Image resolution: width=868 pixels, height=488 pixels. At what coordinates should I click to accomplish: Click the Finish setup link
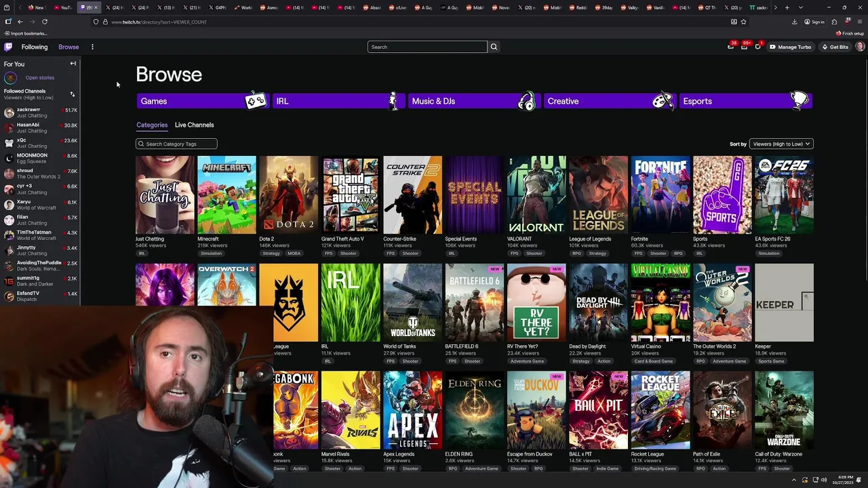click(x=850, y=33)
